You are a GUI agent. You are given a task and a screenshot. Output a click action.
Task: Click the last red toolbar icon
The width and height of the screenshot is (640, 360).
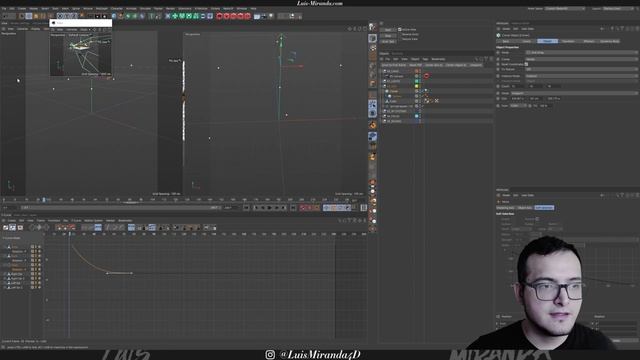[x=247, y=16]
